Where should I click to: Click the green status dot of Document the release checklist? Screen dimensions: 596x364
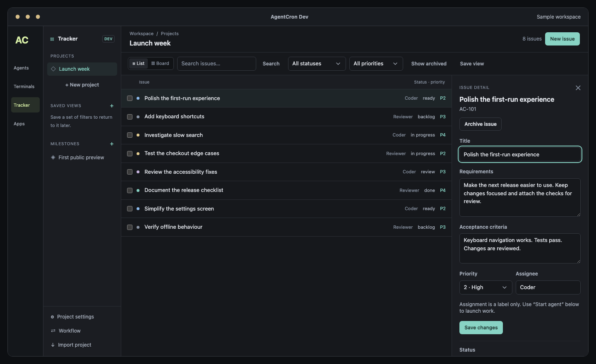tap(138, 190)
